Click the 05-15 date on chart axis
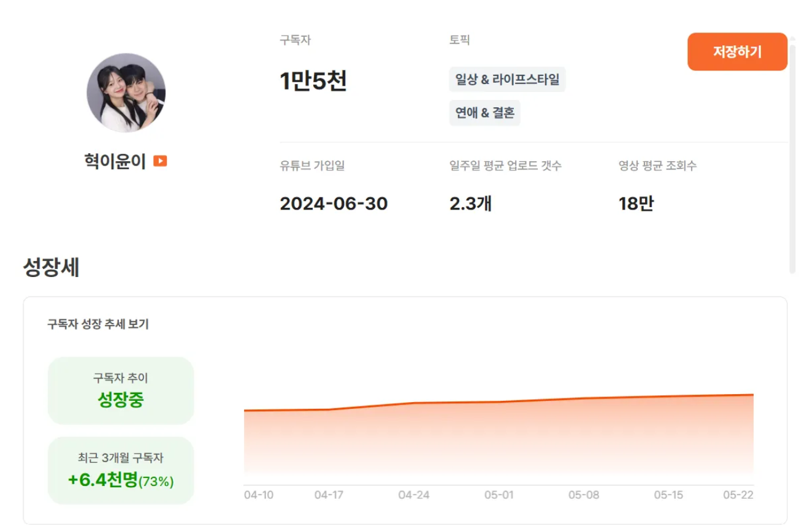The image size is (802, 532). coord(668,495)
